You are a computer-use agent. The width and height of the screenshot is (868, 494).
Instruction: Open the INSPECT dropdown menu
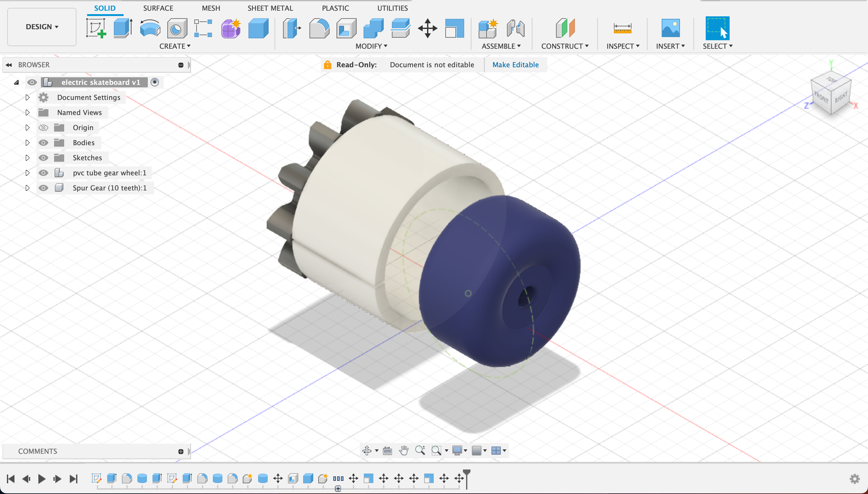623,46
